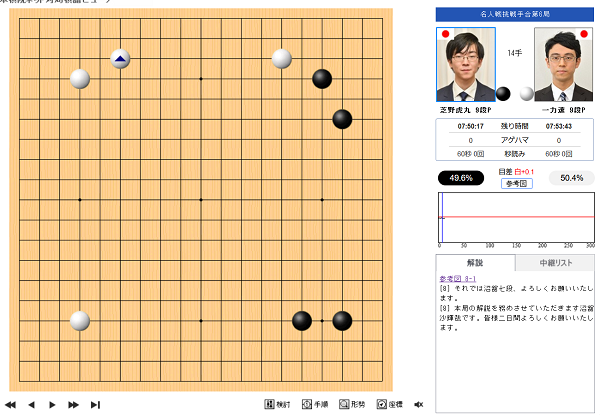Step forward one move

click(x=52, y=404)
